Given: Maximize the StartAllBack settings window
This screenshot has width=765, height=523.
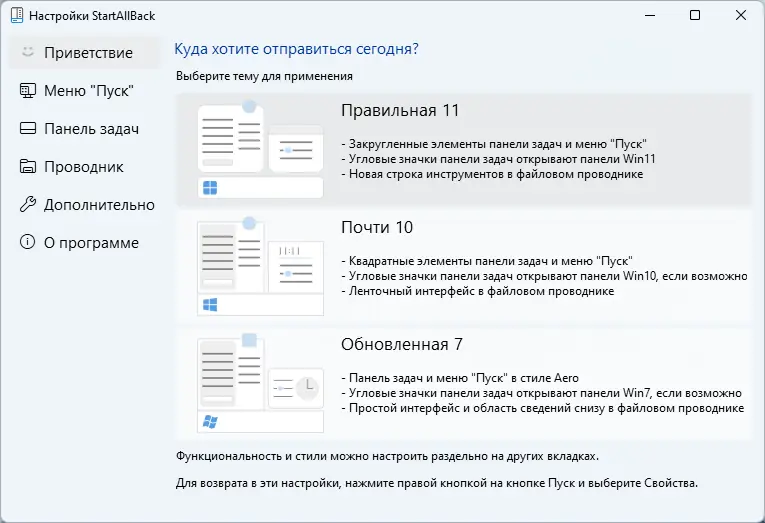Looking at the screenshot, I should pyautogui.click(x=695, y=15).
